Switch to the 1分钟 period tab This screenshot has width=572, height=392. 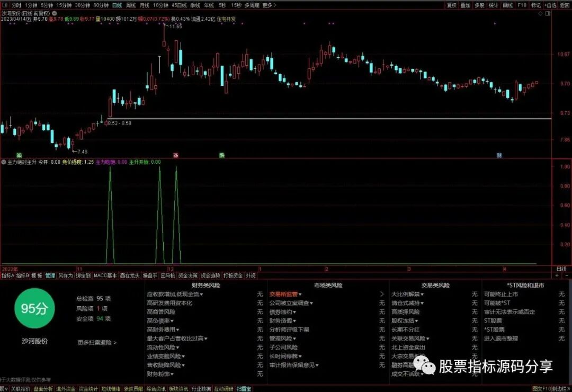(31, 5)
